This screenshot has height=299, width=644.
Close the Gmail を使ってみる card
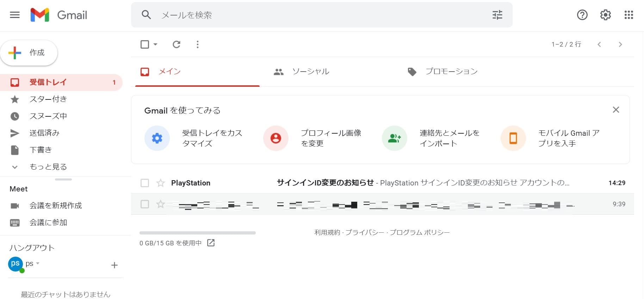[616, 110]
